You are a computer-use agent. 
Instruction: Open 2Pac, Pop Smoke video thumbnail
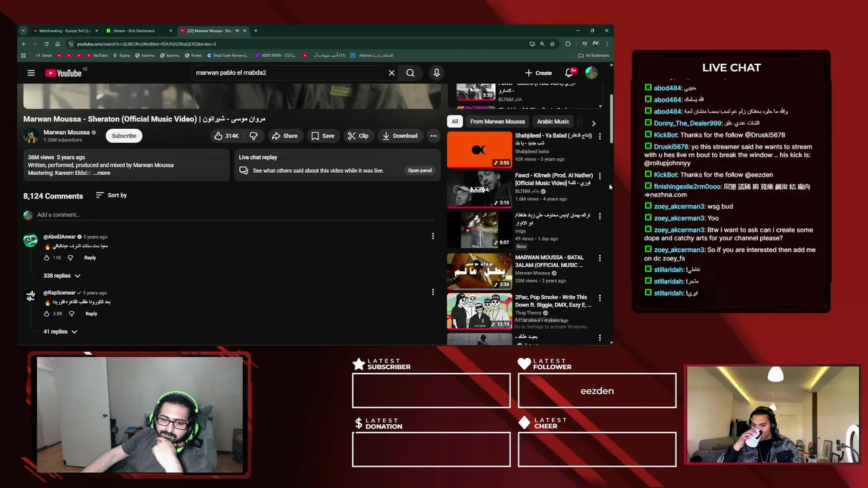point(479,310)
